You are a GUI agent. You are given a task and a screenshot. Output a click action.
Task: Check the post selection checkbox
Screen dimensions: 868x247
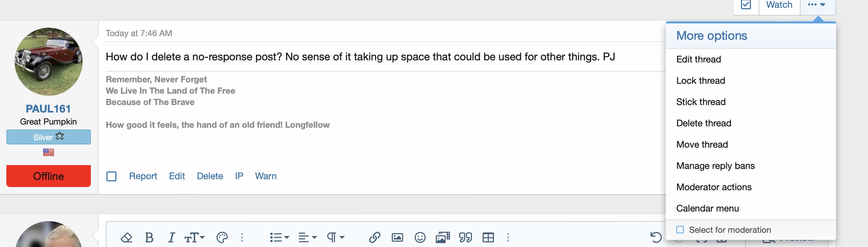(x=111, y=176)
